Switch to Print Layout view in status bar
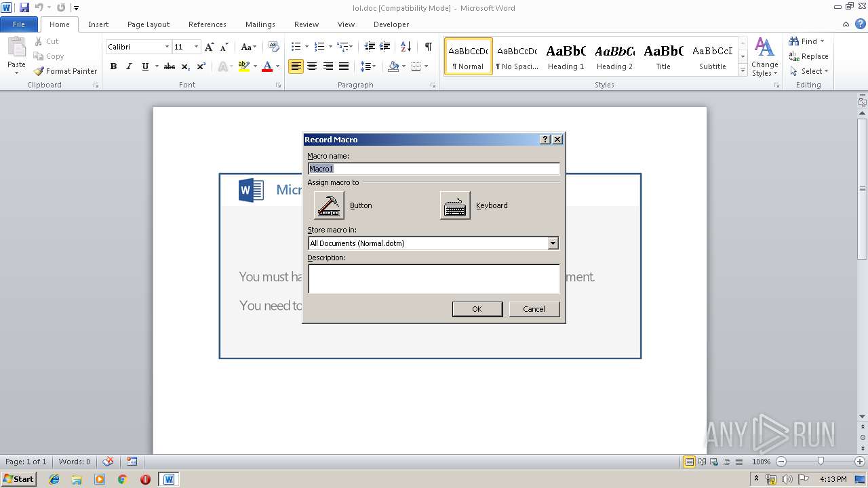Viewport: 868px width, 488px height. (690, 462)
